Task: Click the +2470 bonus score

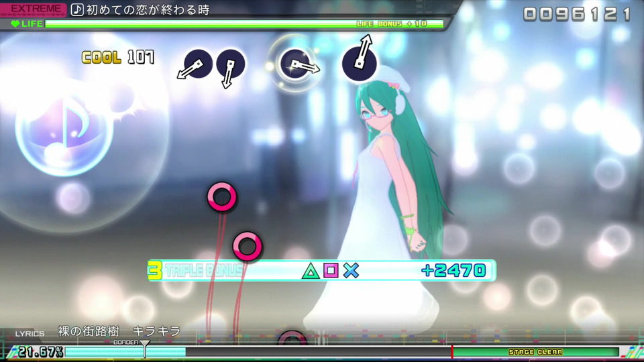Action: pyautogui.click(x=454, y=270)
